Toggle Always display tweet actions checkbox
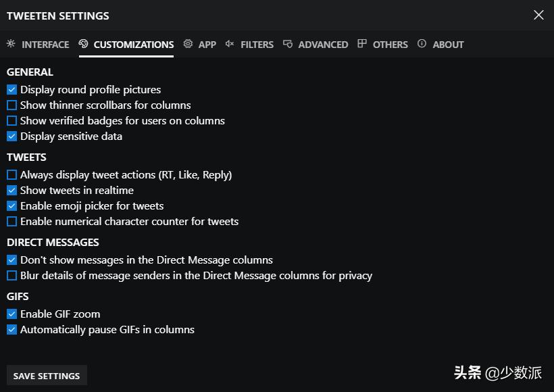The height and width of the screenshot is (392, 554). tap(11, 174)
